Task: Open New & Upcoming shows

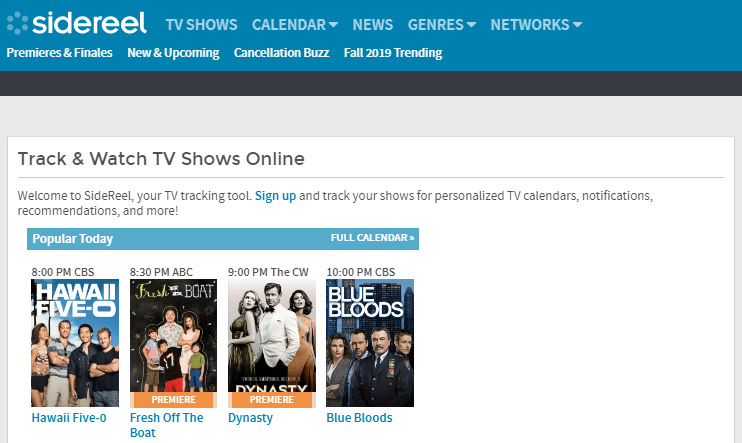Action: coord(173,53)
